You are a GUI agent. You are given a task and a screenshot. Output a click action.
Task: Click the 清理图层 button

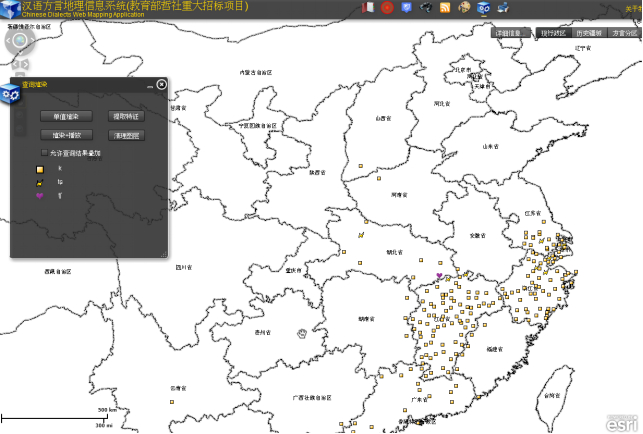point(126,135)
